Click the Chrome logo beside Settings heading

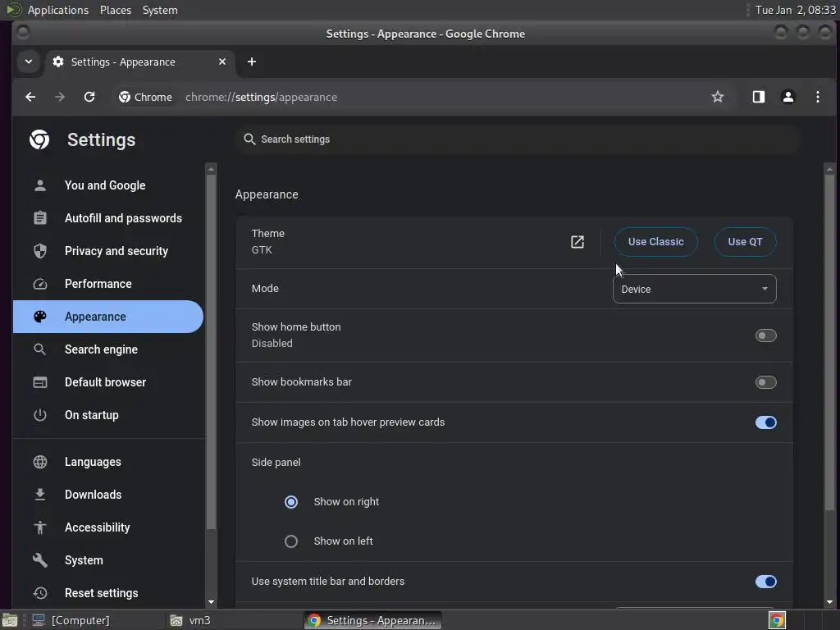(x=39, y=139)
